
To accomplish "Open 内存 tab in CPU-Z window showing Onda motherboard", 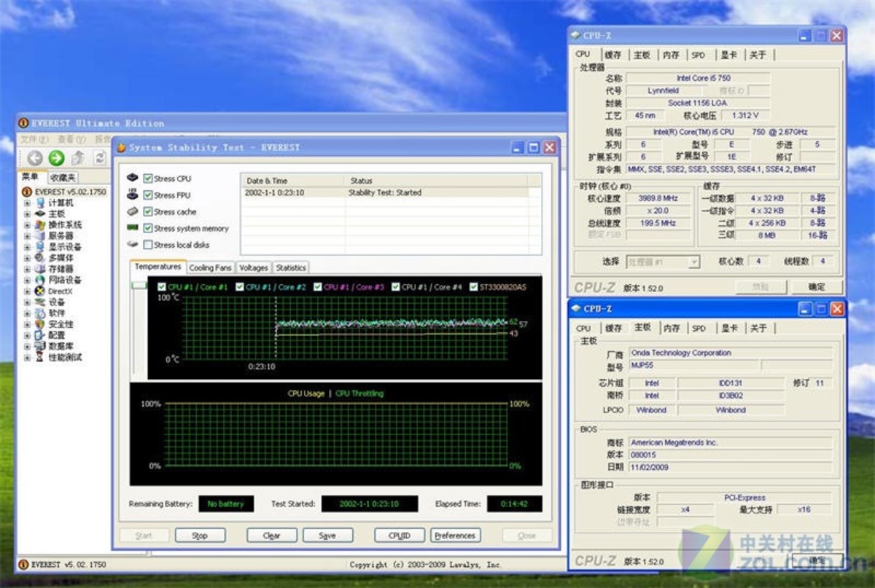I will click(x=672, y=328).
